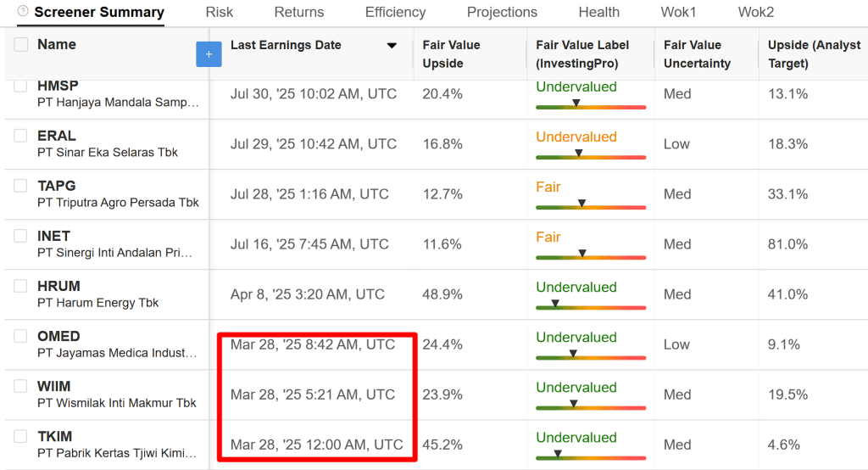
Task: Click the WIIM ticker name
Action: pyautogui.click(x=54, y=386)
